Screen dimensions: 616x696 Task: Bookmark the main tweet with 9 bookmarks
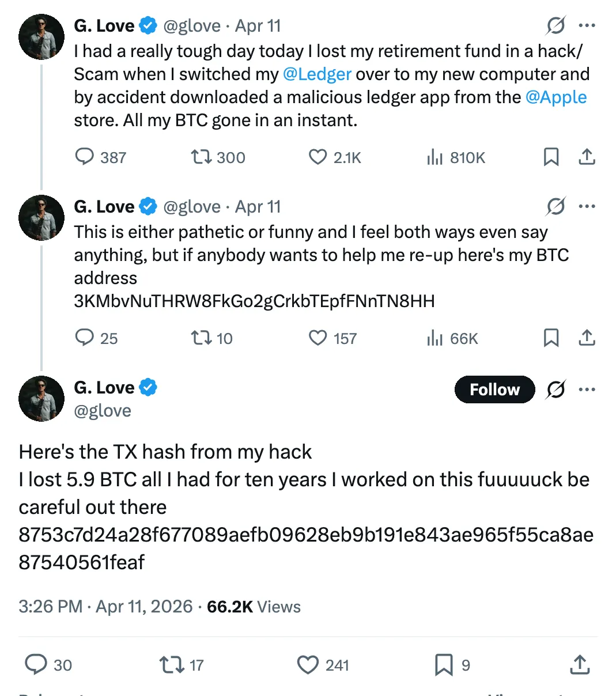tap(443, 665)
